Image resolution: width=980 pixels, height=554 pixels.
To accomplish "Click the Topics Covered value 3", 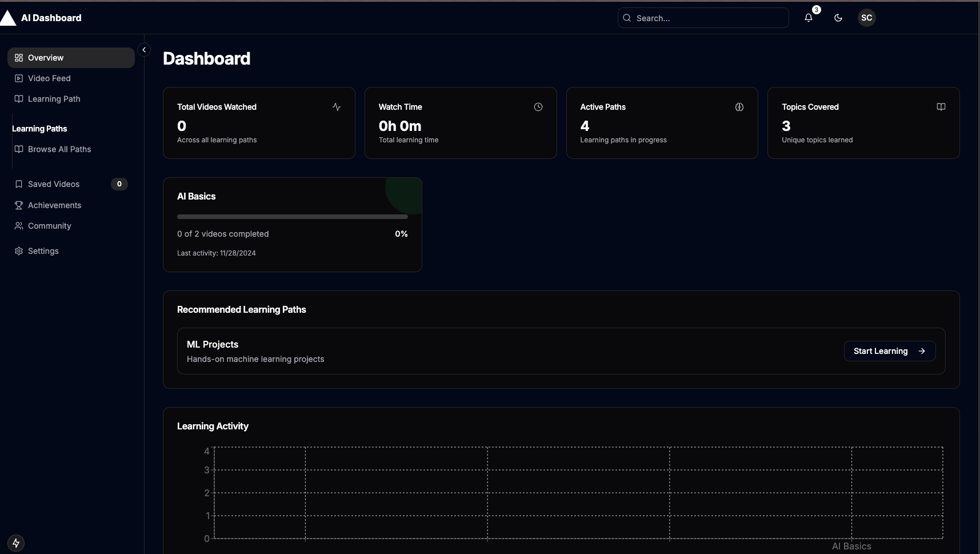I will [x=786, y=126].
